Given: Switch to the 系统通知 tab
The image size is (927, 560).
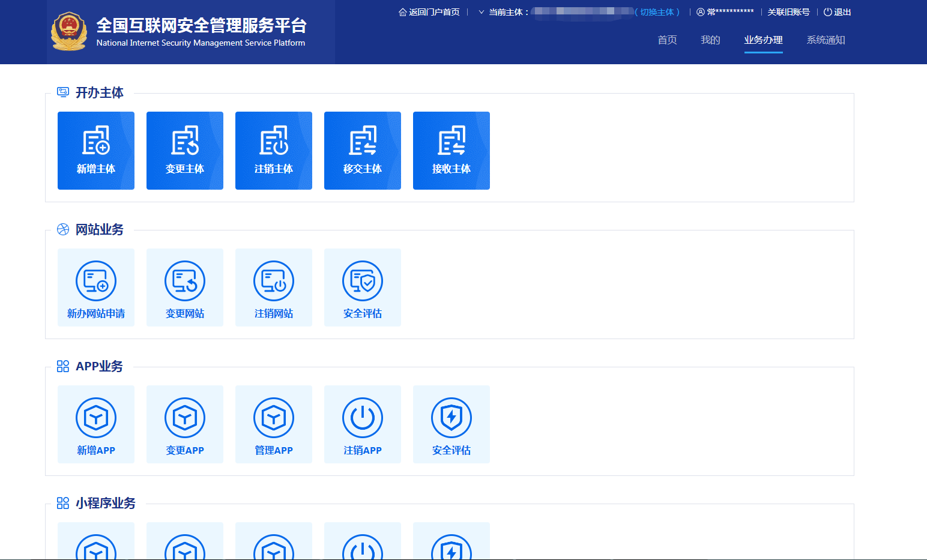Looking at the screenshot, I should tap(826, 40).
